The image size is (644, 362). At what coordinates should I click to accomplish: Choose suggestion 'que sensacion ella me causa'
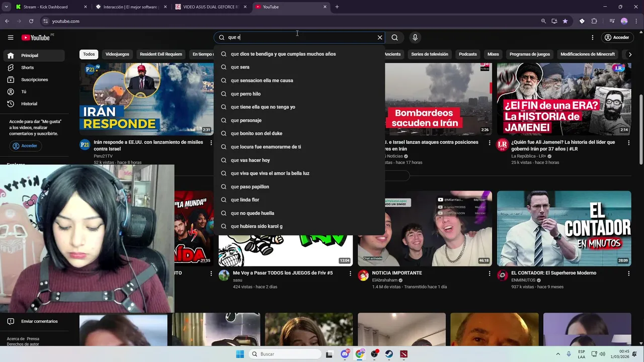[x=299, y=80]
